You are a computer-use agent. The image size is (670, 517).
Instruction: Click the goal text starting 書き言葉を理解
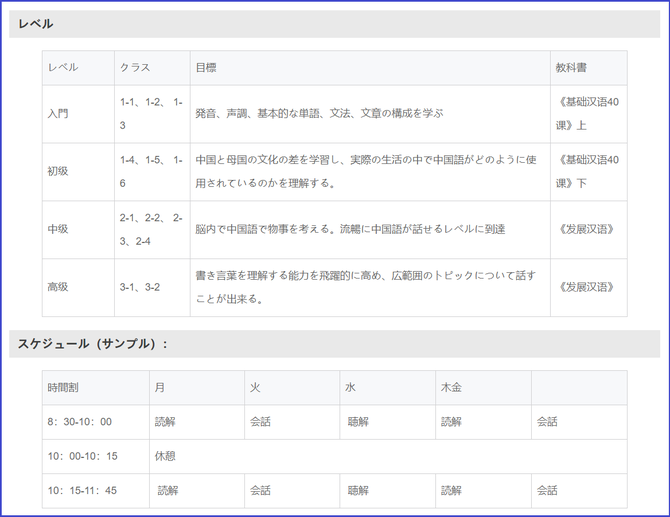coord(366,287)
